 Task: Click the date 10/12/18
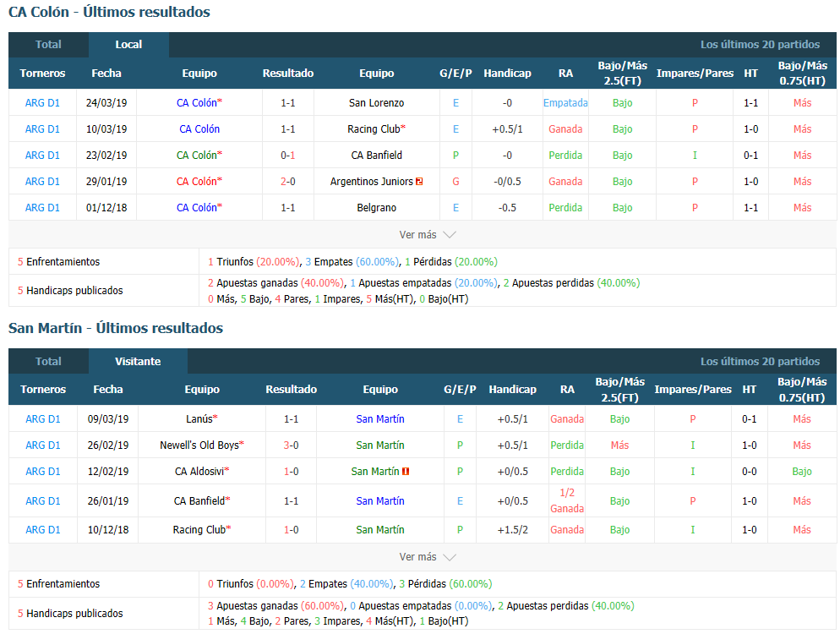(x=108, y=530)
